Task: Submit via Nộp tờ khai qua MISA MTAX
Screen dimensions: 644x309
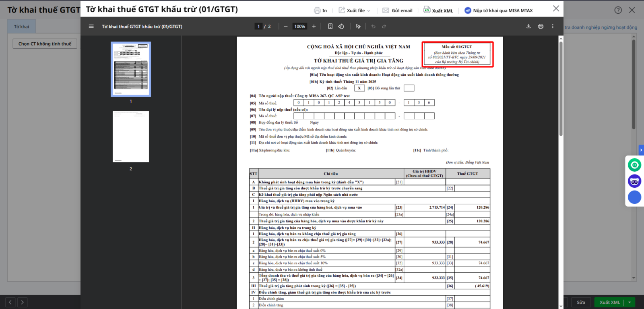Action: coord(499,10)
